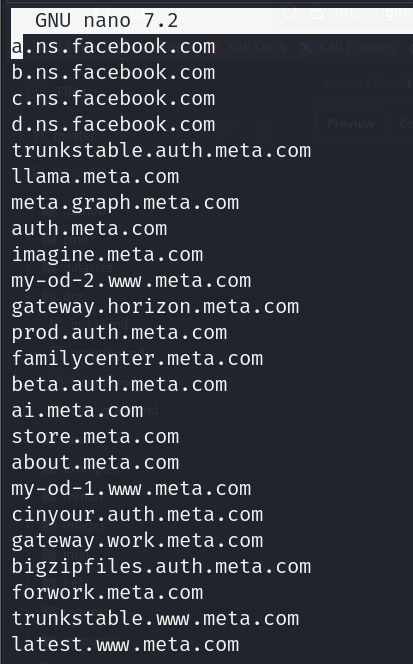The height and width of the screenshot is (664, 413).
Task: Click the GNU nano 7.2 title bar
Action: coord(212,20)
